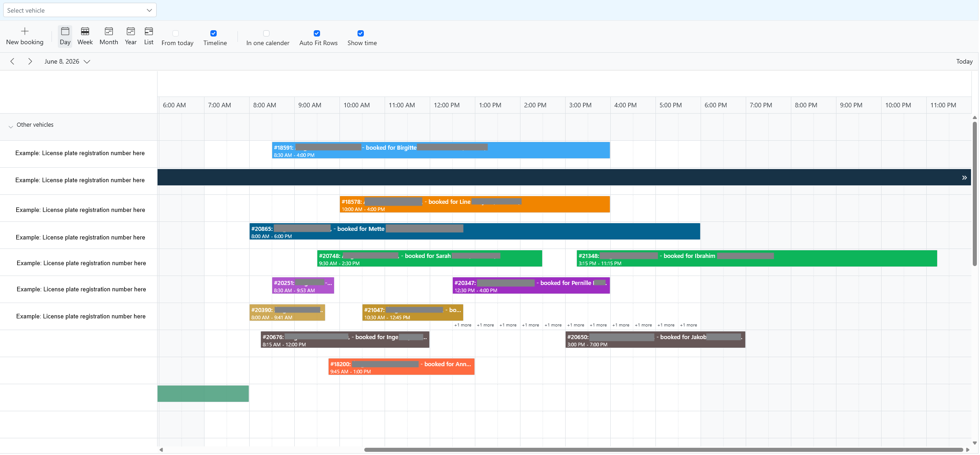Uncheck the Timeline checkbox
This screenshot has height=455, width=980.
click(x=214, y=33)
